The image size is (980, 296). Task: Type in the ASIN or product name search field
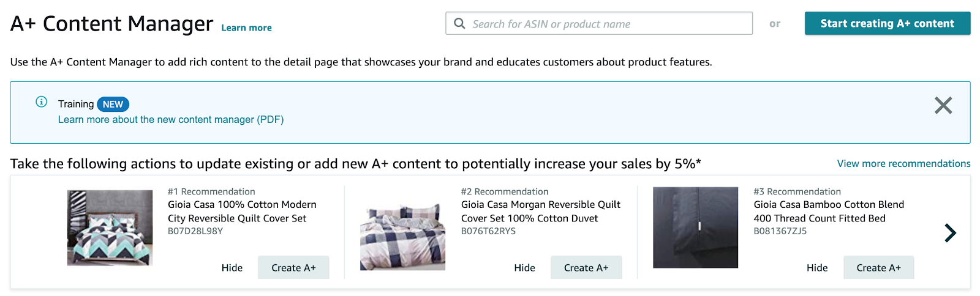606,24
